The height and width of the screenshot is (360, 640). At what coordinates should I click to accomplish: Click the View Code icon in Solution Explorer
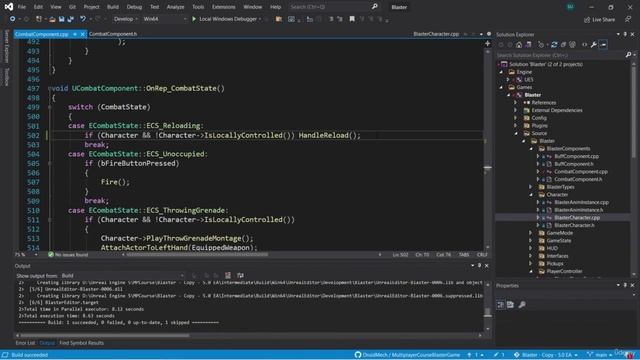click(x=584, y=44)
